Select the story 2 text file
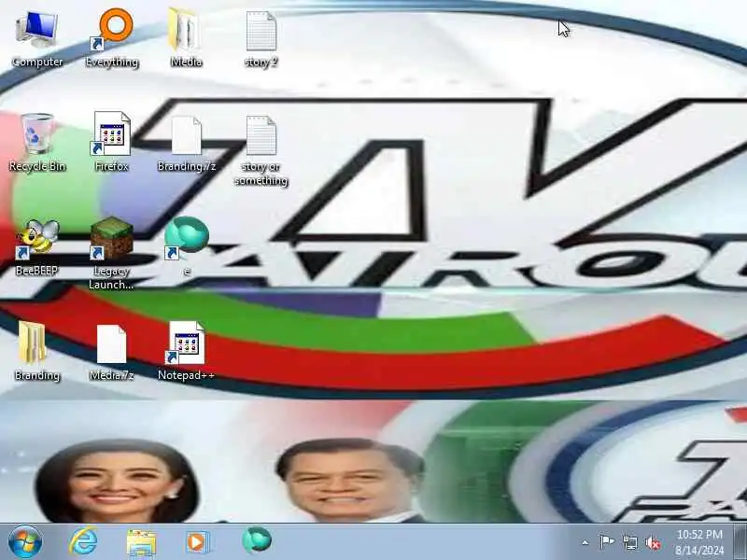 pos(261,39)
